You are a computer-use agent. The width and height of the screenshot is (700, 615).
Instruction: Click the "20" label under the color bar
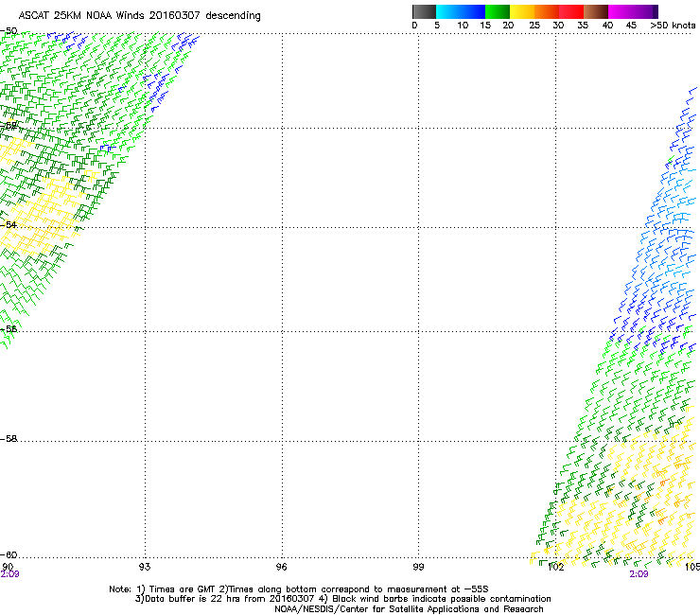508,26
